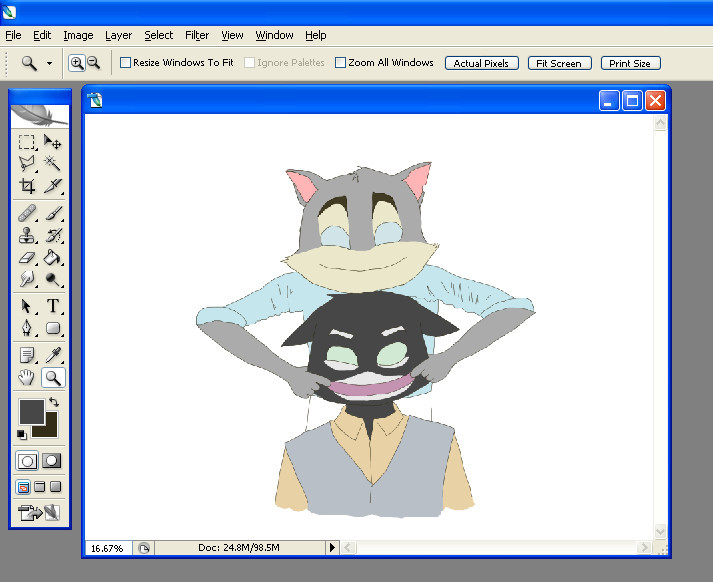This screenshot has width=713, height=582.
Task: Select the Eyedropper tool
Action: pos(52,355)
